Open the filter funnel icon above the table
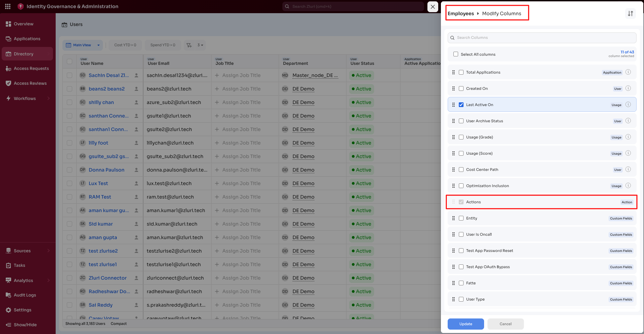The height and width of the screenshot is (334, 644). (189, 45)
